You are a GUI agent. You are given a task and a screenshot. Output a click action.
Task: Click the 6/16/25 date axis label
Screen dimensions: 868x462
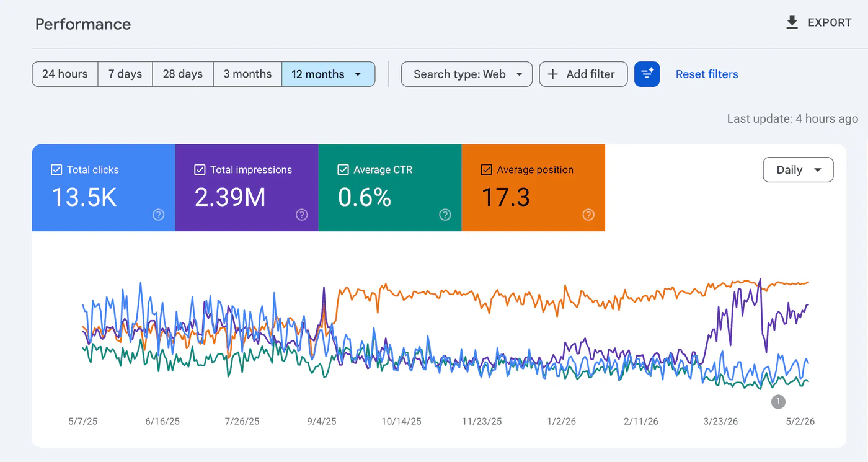(162, 422)
